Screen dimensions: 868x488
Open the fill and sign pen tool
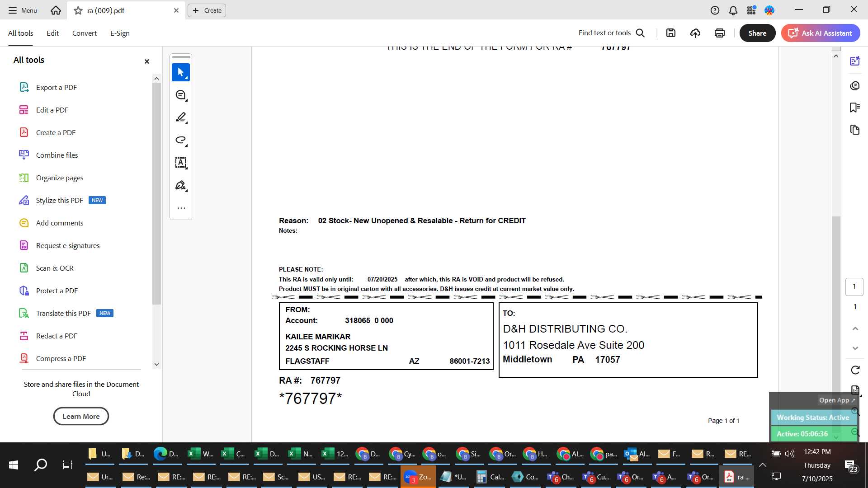point(180,185)
